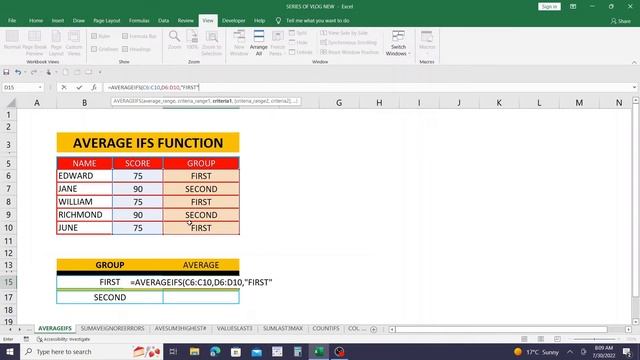640x360 pixels.
Task: Undo last action in quick toolbar
Action: point(18,72)
